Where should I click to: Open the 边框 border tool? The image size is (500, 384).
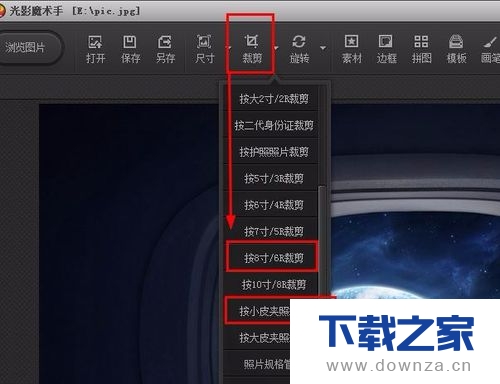coord(386,49)
